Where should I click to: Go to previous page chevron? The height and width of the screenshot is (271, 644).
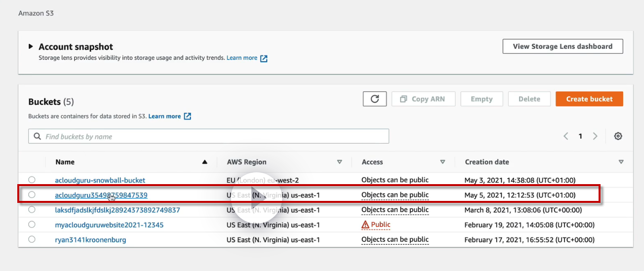(x=566, y=136)
